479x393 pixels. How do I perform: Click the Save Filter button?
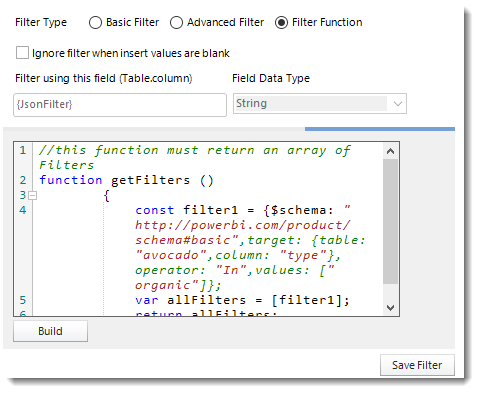tap(417, 365)
